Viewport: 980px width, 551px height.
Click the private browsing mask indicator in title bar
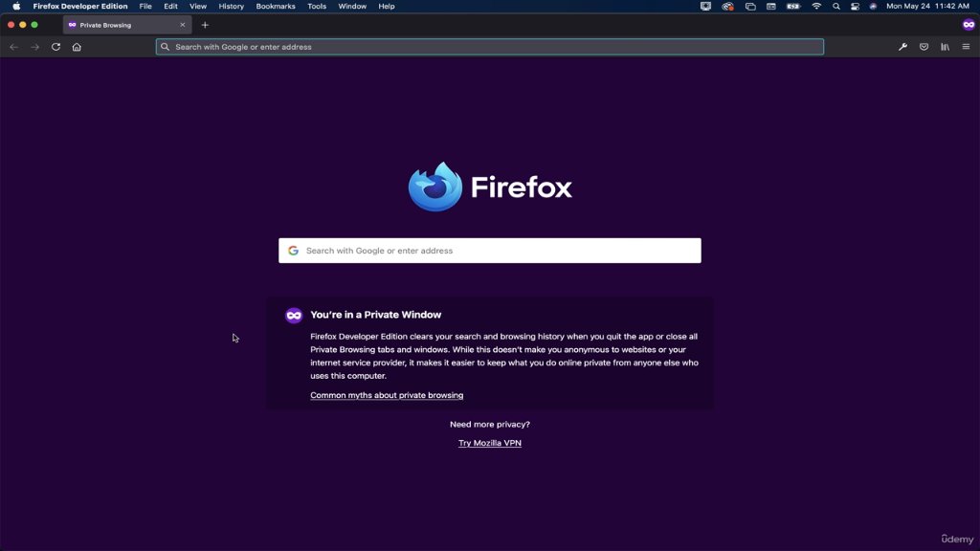pos(969,25)
